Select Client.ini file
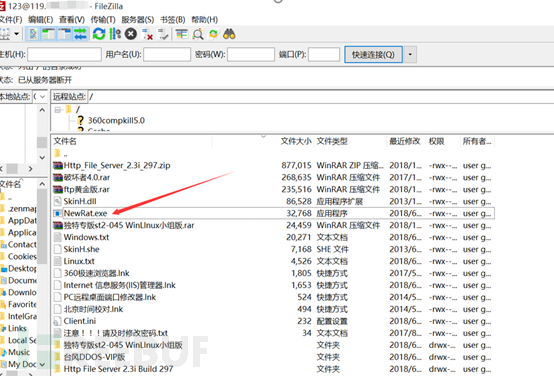 79,321
